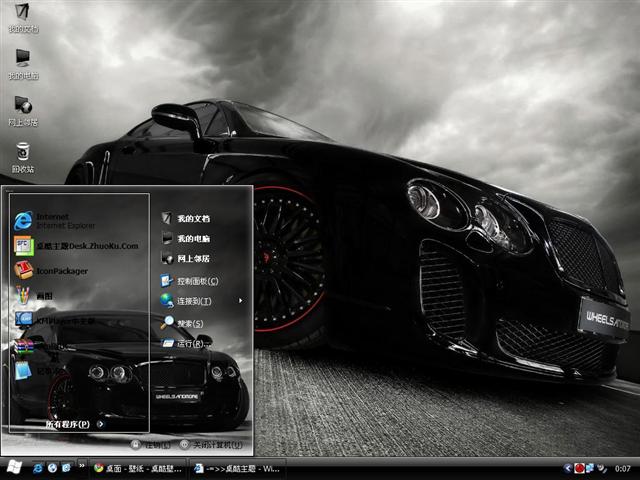Click Shut Down 关闭计算机(U) button
640x480 pixels.
(x=211, y=445)
